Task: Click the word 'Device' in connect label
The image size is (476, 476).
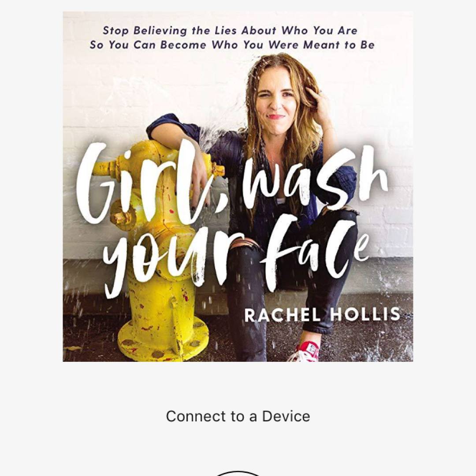Action: [x=286, y=416]
